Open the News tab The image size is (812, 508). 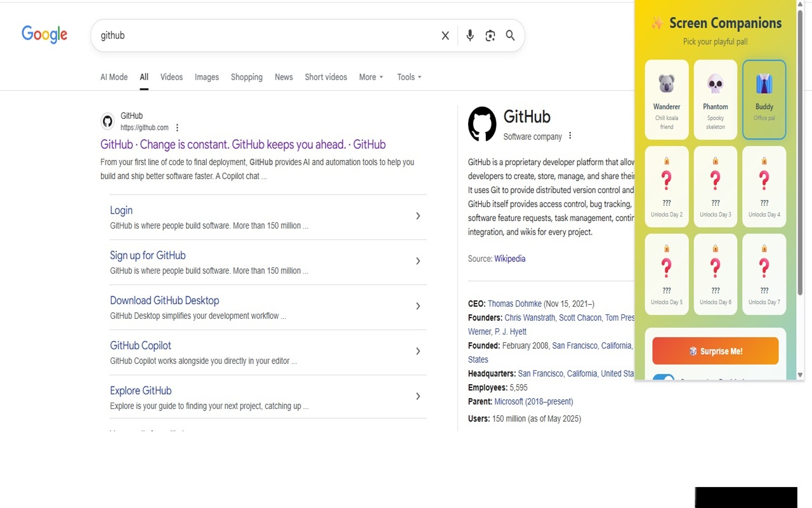(284, 77)
